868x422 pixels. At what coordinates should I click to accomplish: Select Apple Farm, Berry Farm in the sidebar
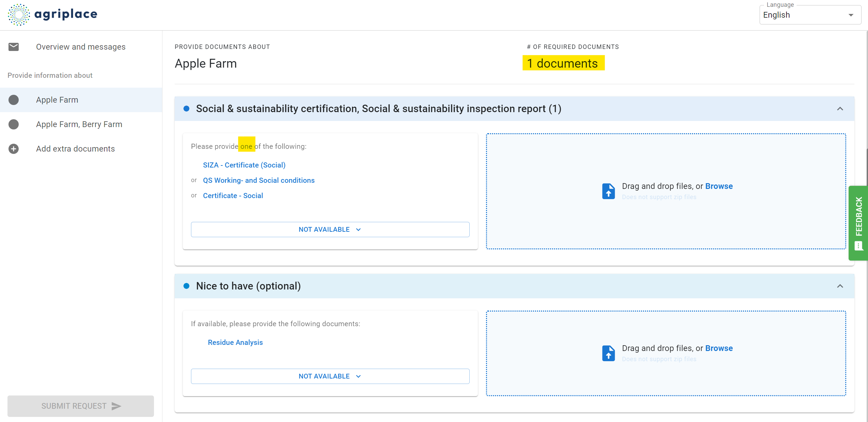[x=81, y=124]
